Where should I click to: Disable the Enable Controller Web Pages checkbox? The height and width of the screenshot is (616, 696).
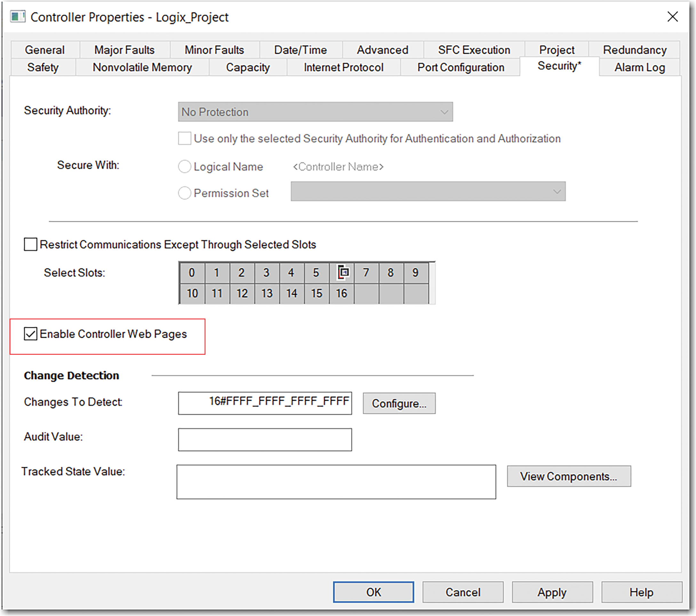point(30,334)
